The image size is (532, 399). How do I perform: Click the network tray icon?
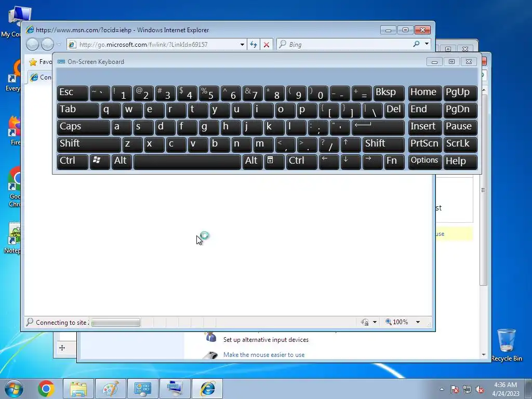(467, 389)
